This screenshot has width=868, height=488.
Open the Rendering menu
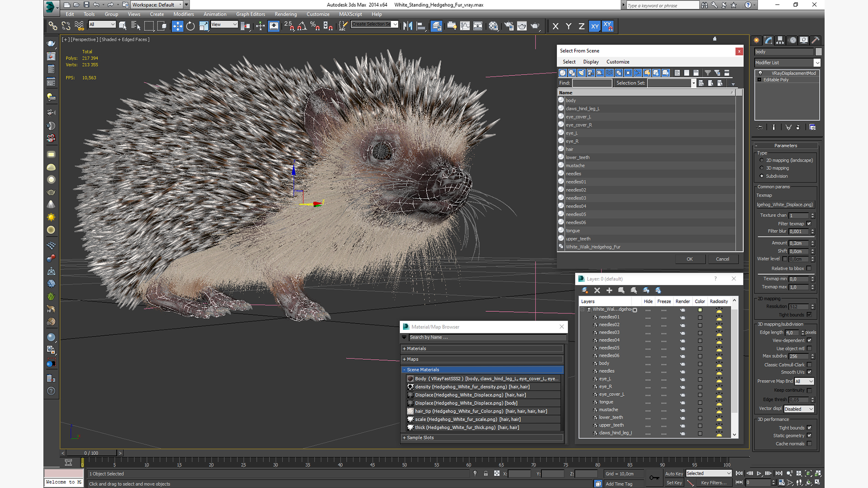tap(286, 14)
